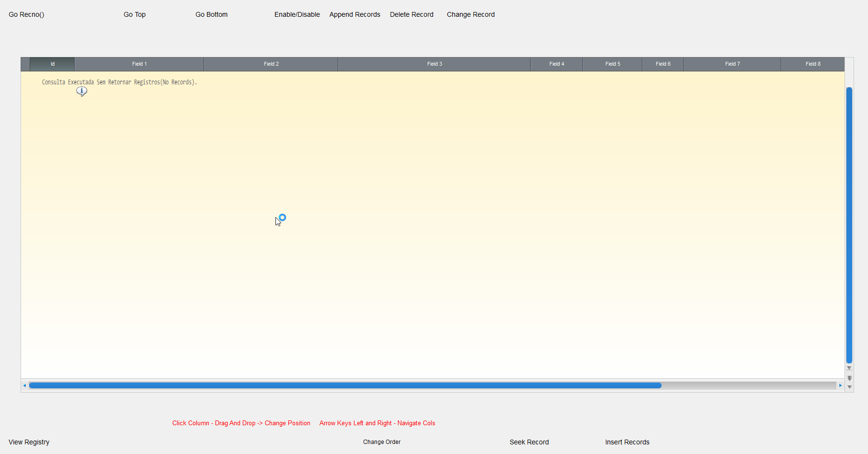
Task: Click the Field 3 column header
Action: coord(434,64)
